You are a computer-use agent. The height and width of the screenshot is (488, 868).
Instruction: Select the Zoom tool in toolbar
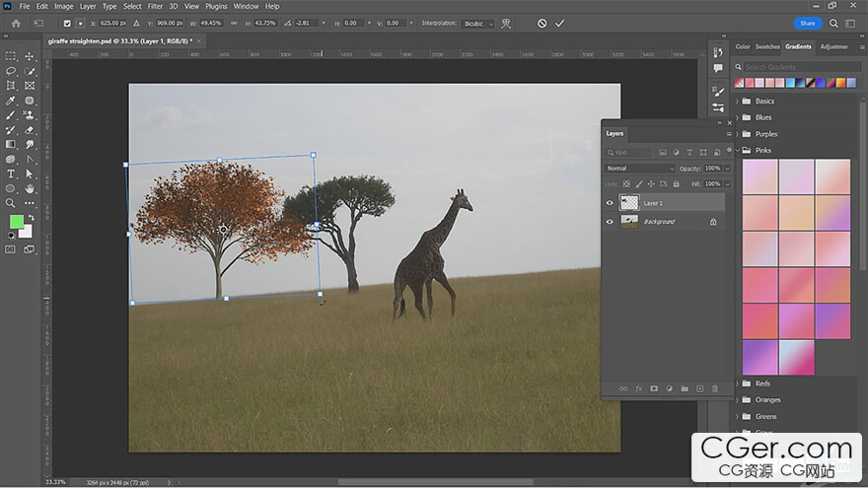pos(11,202)
